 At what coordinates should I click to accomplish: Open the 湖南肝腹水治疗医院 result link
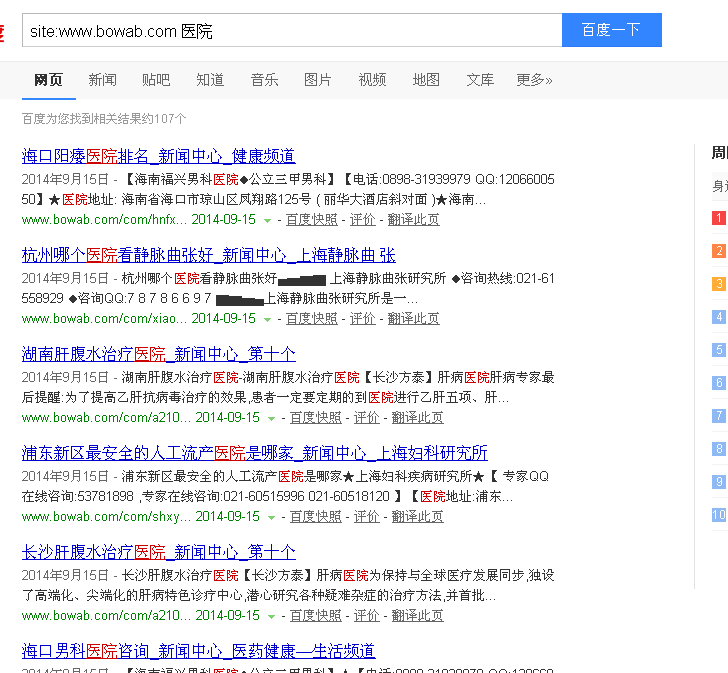158,354
